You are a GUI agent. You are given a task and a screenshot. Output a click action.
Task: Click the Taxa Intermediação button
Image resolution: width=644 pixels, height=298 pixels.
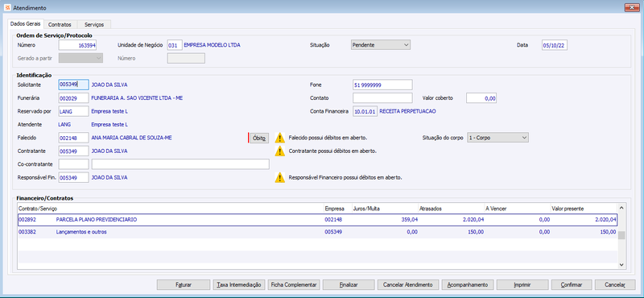point(239,284)
